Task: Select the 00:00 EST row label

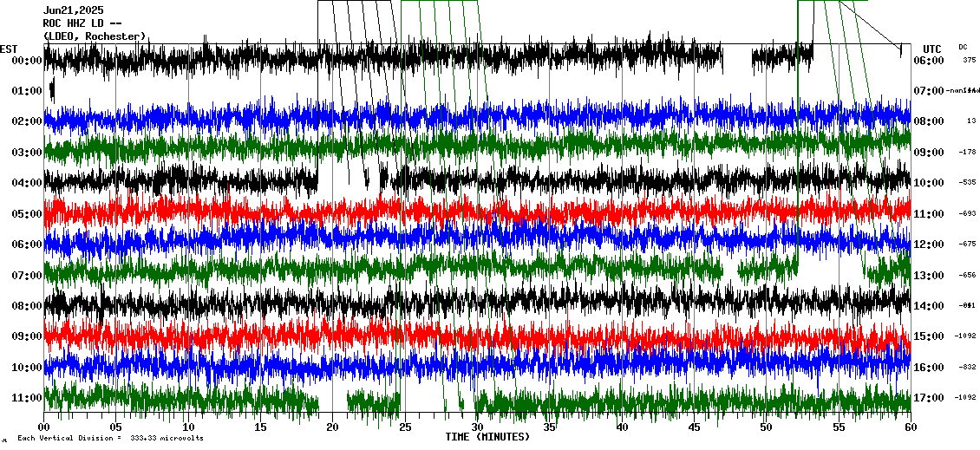Action: [25, 61]
